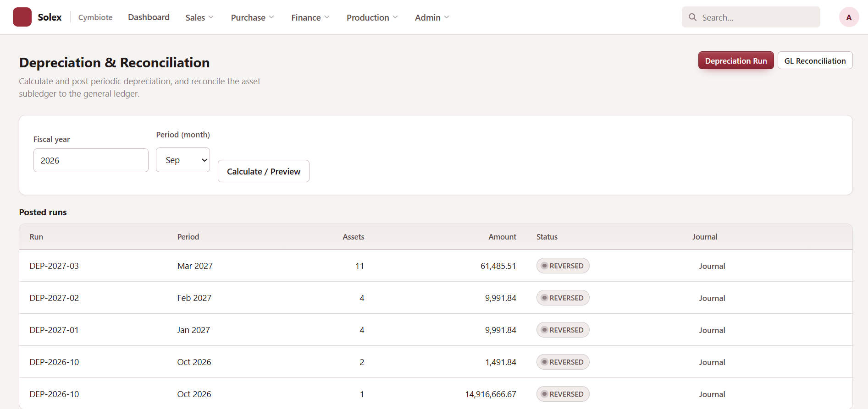The width and height of the screenshot is (868, 409).
Task: Click REVERSED badge in 1,491.84 row
Action: (x=563, y=362)
